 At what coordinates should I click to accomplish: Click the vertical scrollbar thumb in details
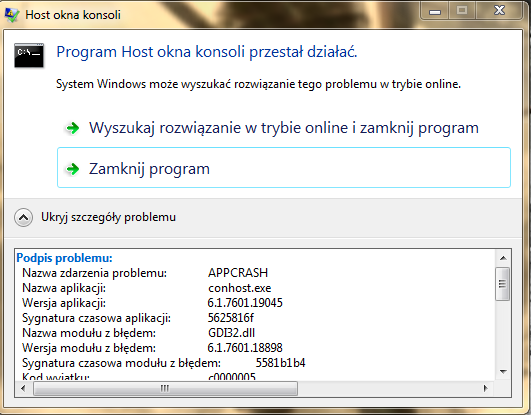pyautogui.click(x=503, y=284)
